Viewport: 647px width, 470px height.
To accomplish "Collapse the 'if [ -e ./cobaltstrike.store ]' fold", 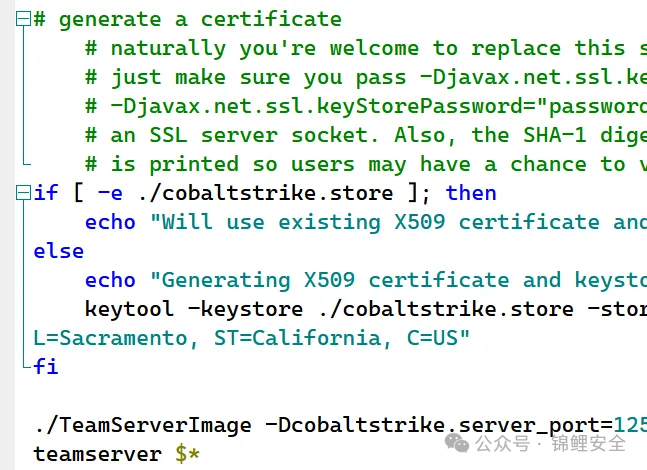I will (x=23, y=193).
